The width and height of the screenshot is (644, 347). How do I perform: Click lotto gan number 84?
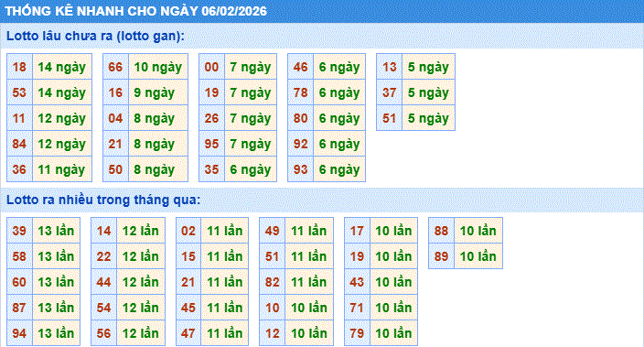[19, 144]
